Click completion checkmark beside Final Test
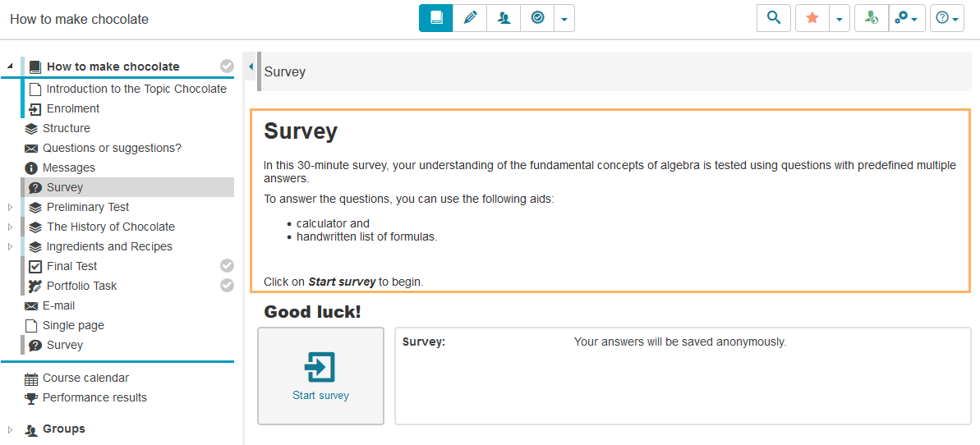The height and width of the screenshot is (445, 980). point(227,266)
